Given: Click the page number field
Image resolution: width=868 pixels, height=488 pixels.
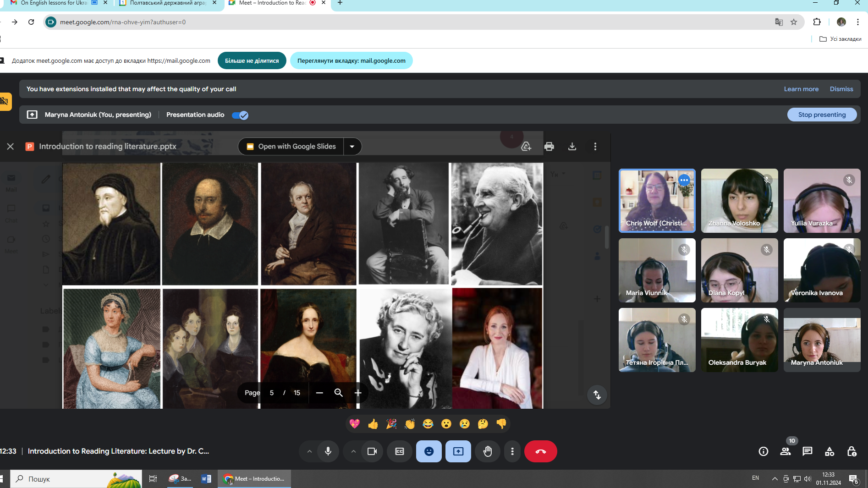Looking at the screenshot, I should (272, 393).
